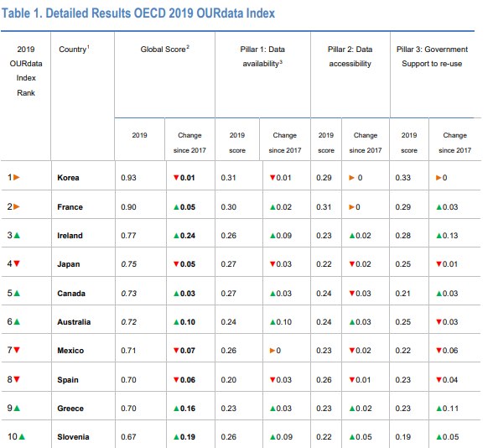The height and width of the screenshot is (448, 493).
Task: Select the country name Canada
Action: click(x=71, y=294)
